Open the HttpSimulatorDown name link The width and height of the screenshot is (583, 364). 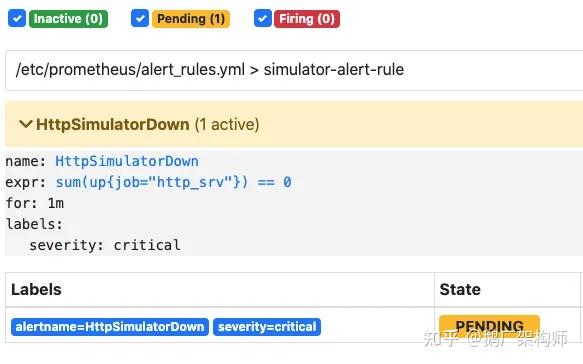(127, 161)
